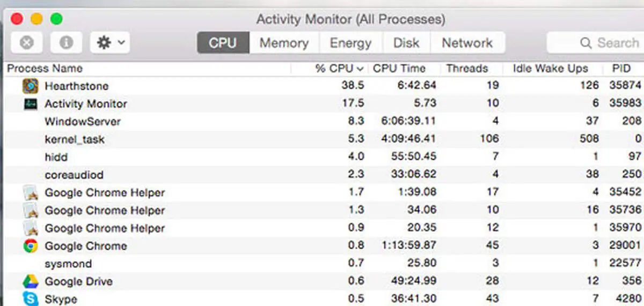
Task: Click the first Google Chrome Helper icon
Action: [31, 192]
